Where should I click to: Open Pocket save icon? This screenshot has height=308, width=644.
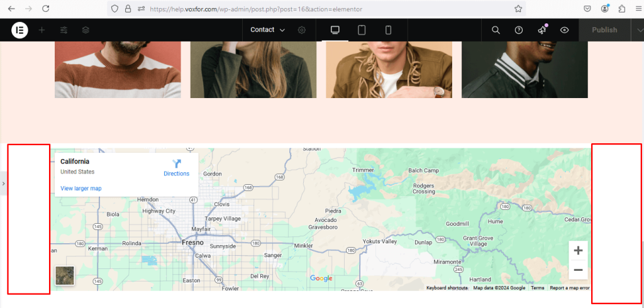pos(588,9)
